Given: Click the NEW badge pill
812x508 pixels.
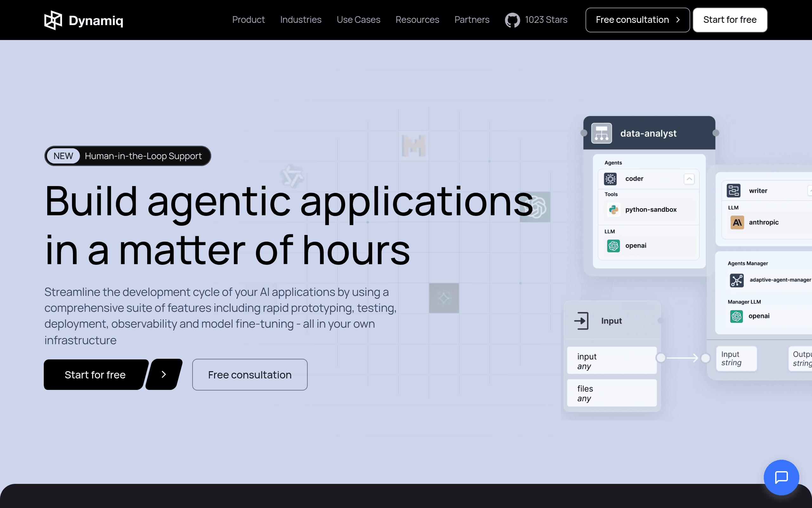Looking at the screenshot, I should tap(63, 156).
